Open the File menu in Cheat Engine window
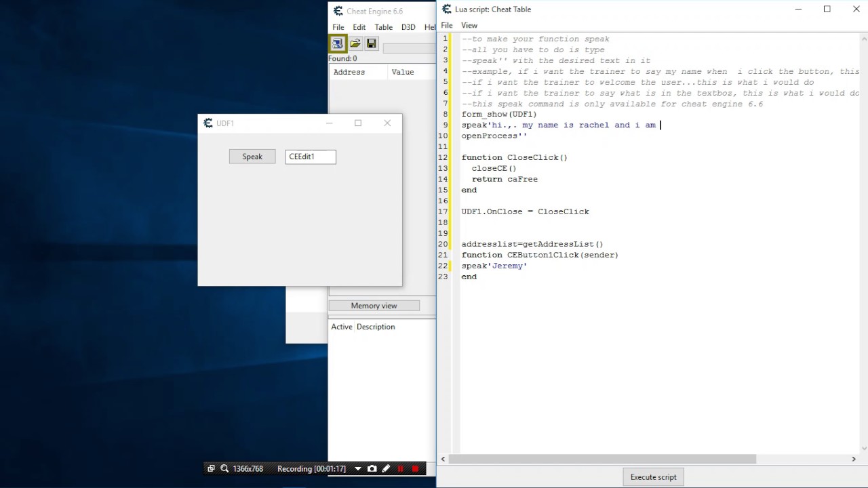 coord(338,27)
